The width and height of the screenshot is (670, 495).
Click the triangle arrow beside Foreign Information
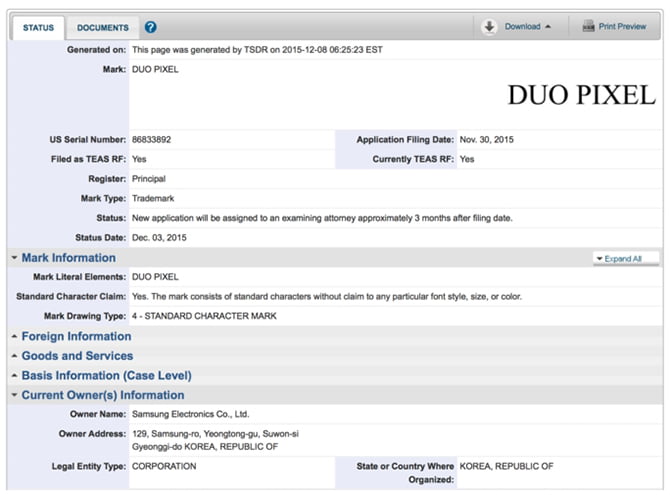click(14, 337)
